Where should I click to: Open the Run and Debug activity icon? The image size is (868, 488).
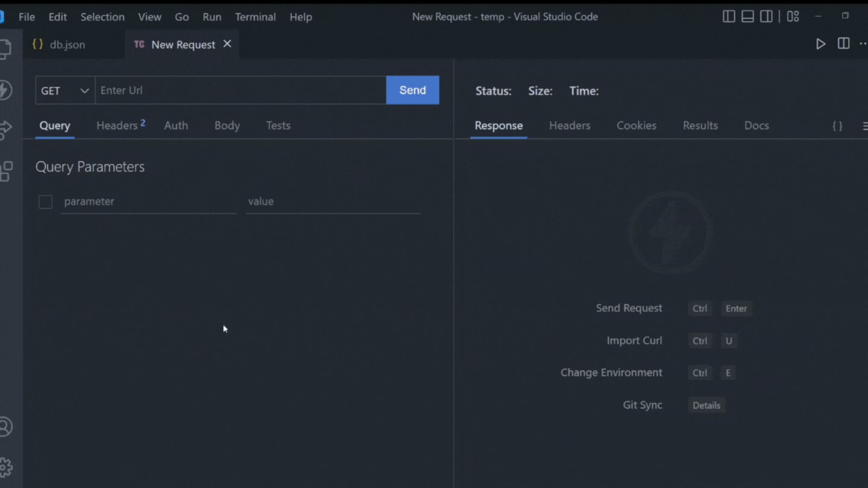5,130
